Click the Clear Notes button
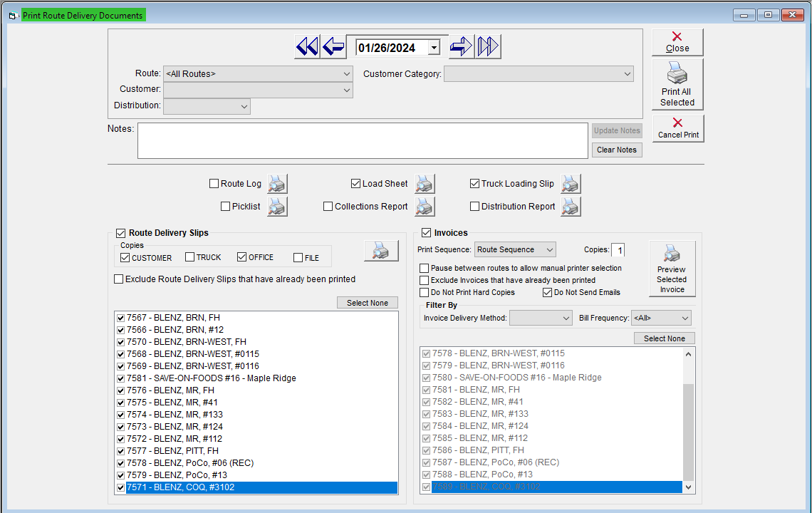 point(617,150)
